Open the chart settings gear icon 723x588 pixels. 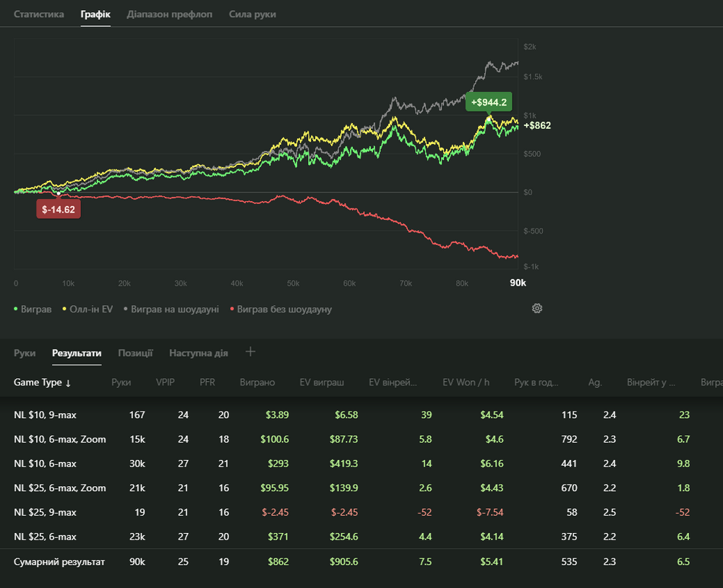pyautogui.click(x=537, y=308)
